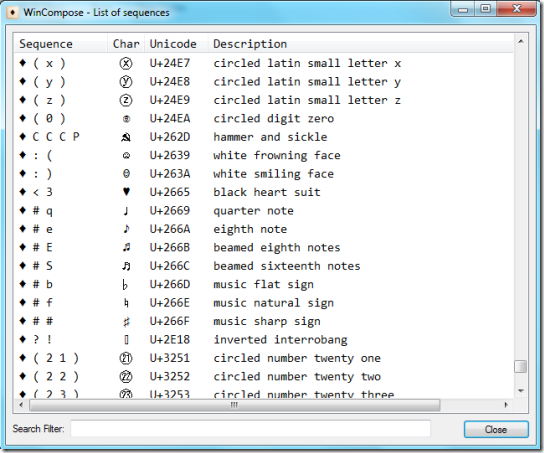Click the vertical scrollbar thumb

(521, 367)
